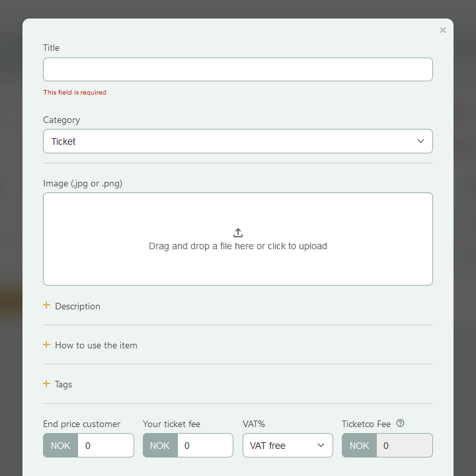Click the Your ticket fee amount field

coord(205,446)
